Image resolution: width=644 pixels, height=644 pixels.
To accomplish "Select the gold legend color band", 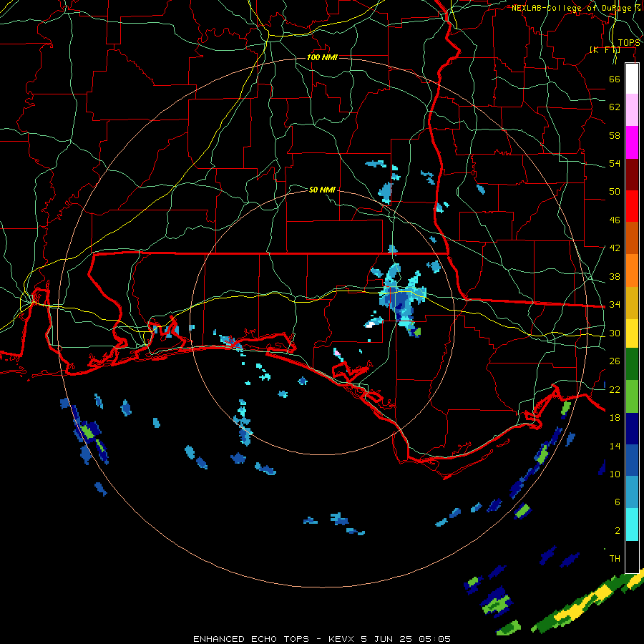I will 632,303.
